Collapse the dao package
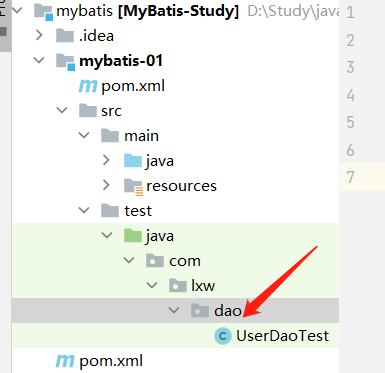 [x=174, y=310]
